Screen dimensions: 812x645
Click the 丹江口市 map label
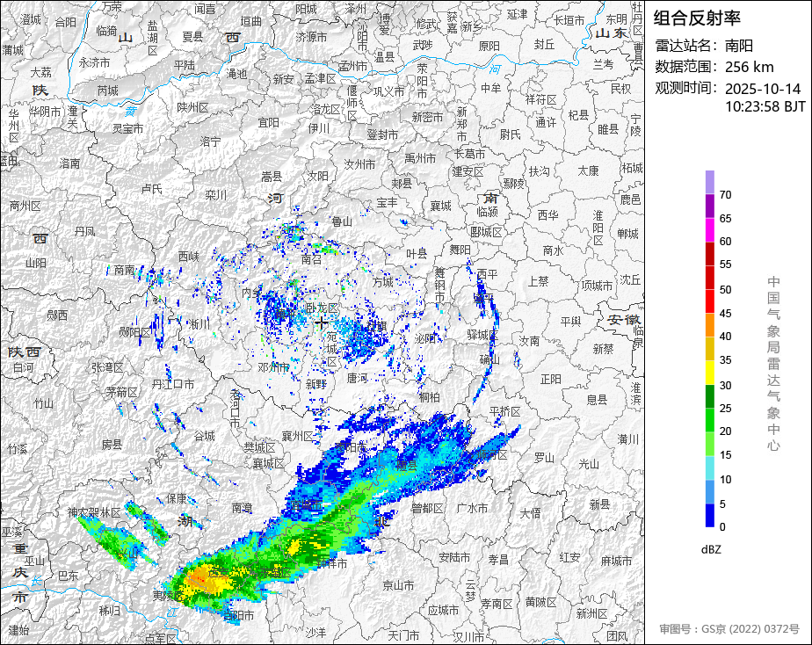point(173,384)
